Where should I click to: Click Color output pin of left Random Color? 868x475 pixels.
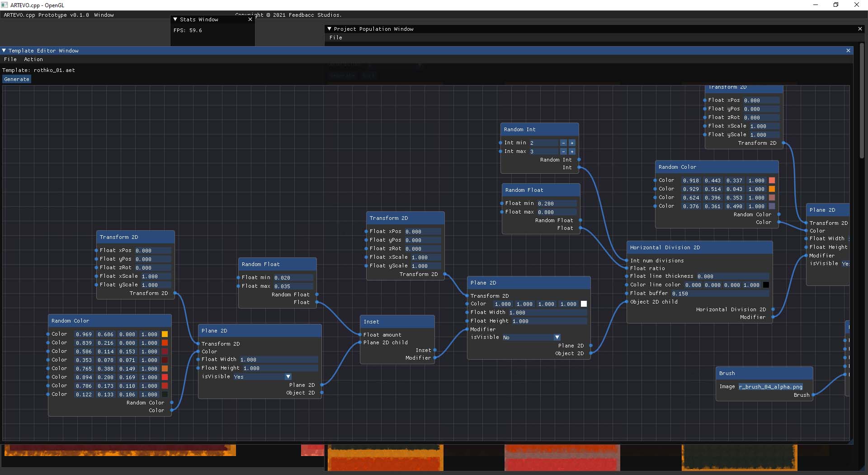172,410
